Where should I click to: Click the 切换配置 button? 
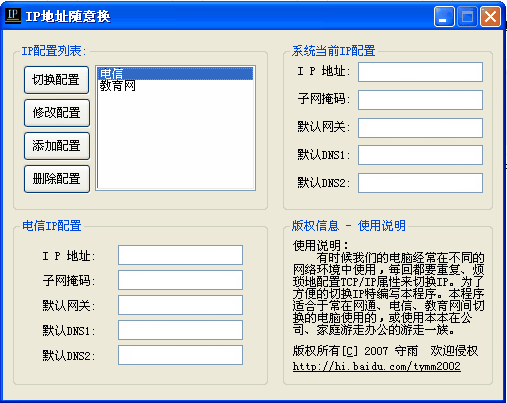tap(56, 80)
